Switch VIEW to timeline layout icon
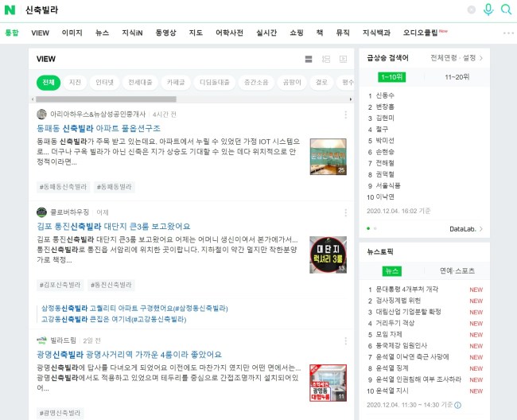Screen dimensions: 517x420 [x=326, y=59]
